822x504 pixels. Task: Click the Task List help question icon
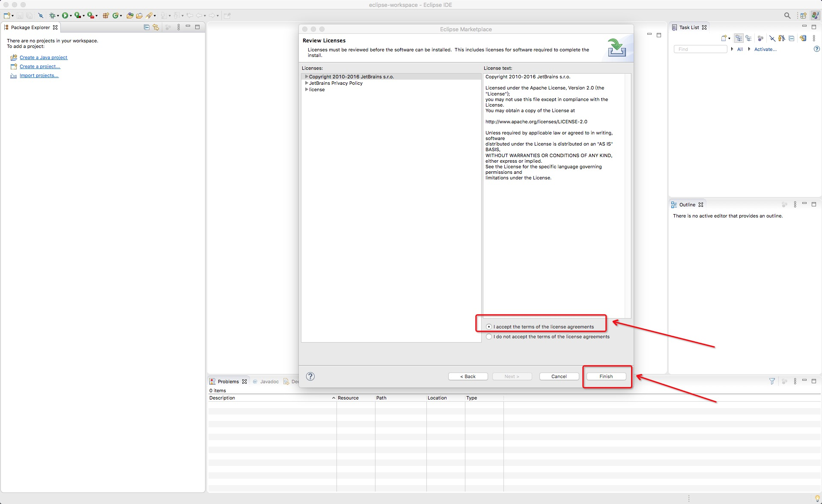pyautogui.click(x=816, y=49)
